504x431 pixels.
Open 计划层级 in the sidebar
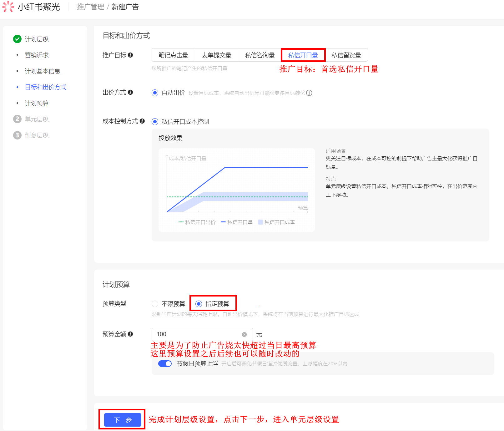click(37, 39)
